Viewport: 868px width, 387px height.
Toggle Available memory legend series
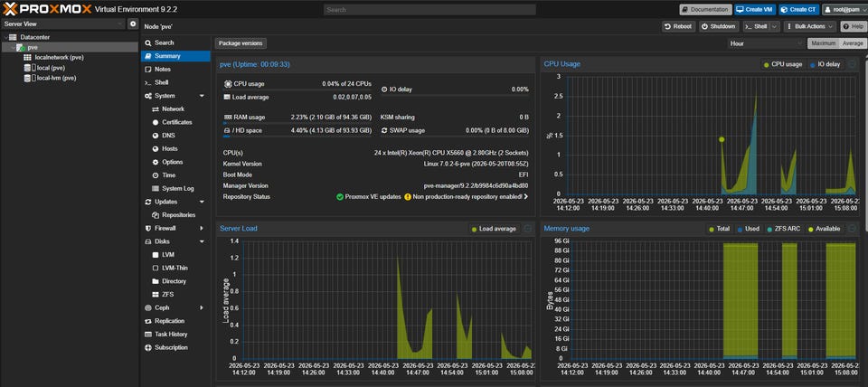(825, 229)
